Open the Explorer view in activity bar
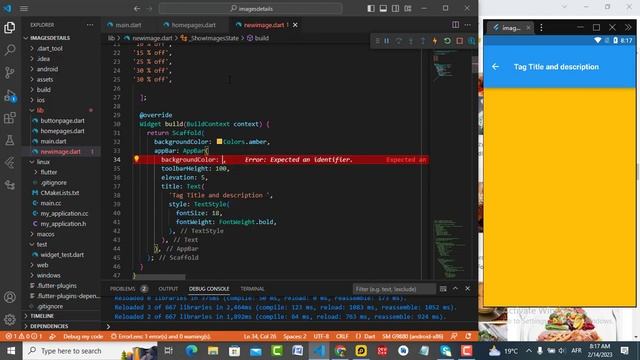 coord(10,28)
